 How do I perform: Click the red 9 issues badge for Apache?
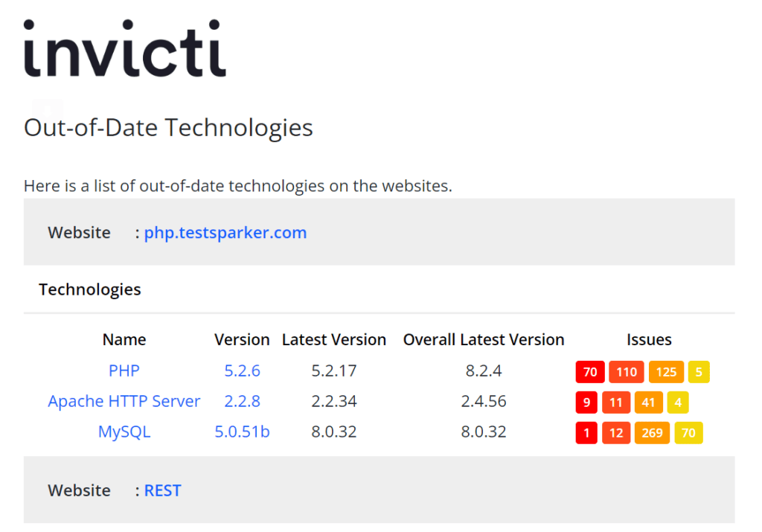(586, 403)
